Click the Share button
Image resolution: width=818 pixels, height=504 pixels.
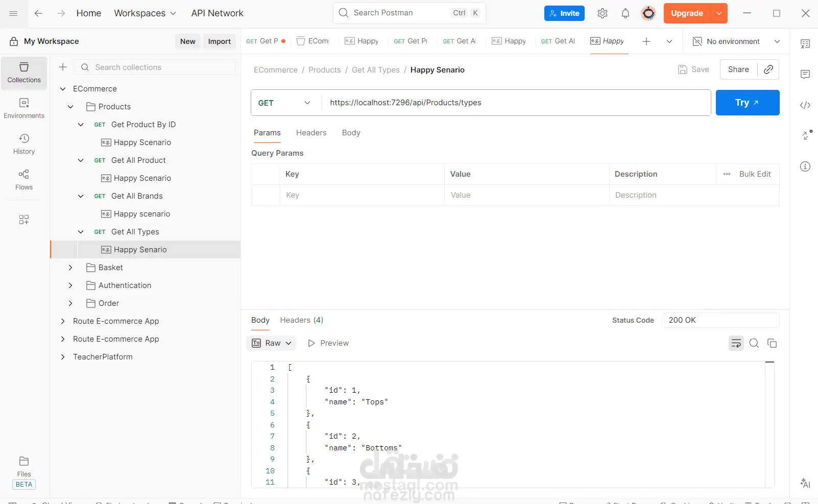click(738, 69)
